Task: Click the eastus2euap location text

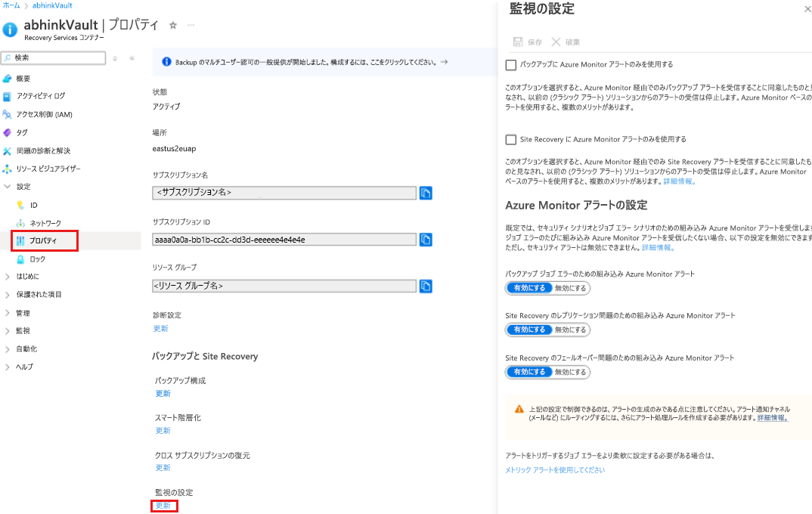Action: point(174,149)
